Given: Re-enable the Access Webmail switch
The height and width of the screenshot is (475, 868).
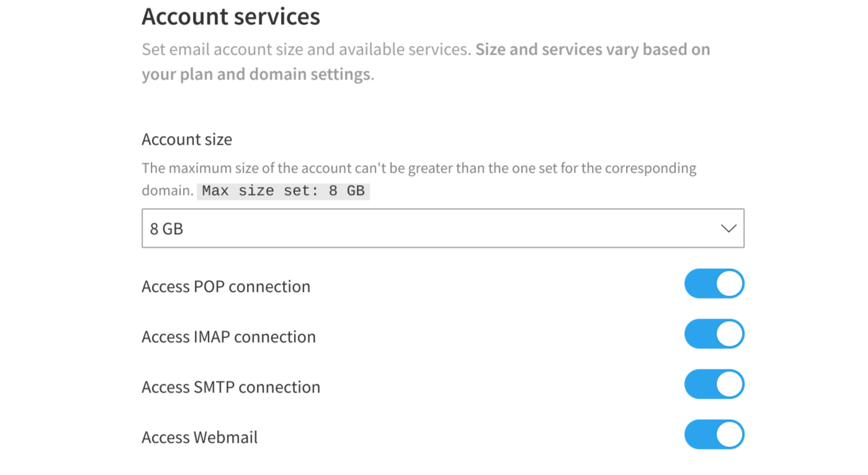Looking at the screenshot, I should [x=714, y=434].
